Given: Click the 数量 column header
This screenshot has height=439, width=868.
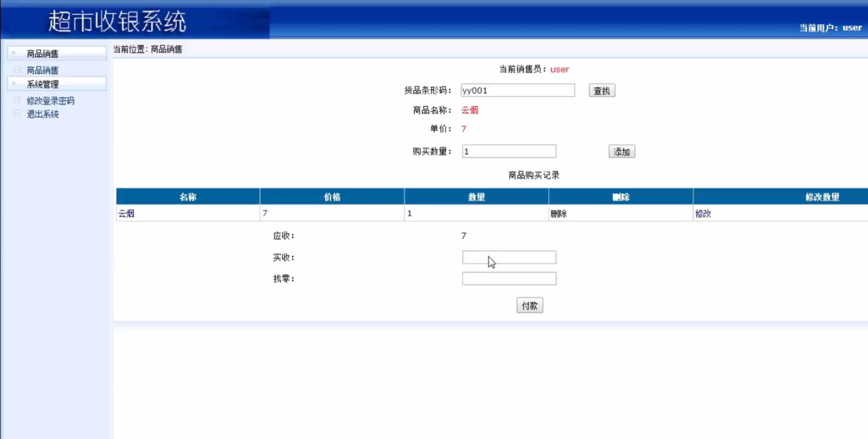Looking at the screenshot, I should (477, 197).
